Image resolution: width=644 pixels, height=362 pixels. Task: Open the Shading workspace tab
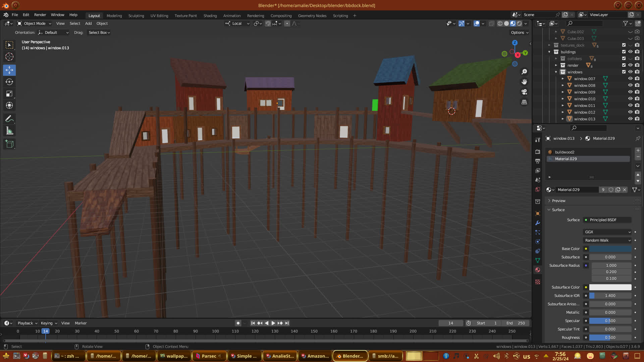[x=210, y=16]
